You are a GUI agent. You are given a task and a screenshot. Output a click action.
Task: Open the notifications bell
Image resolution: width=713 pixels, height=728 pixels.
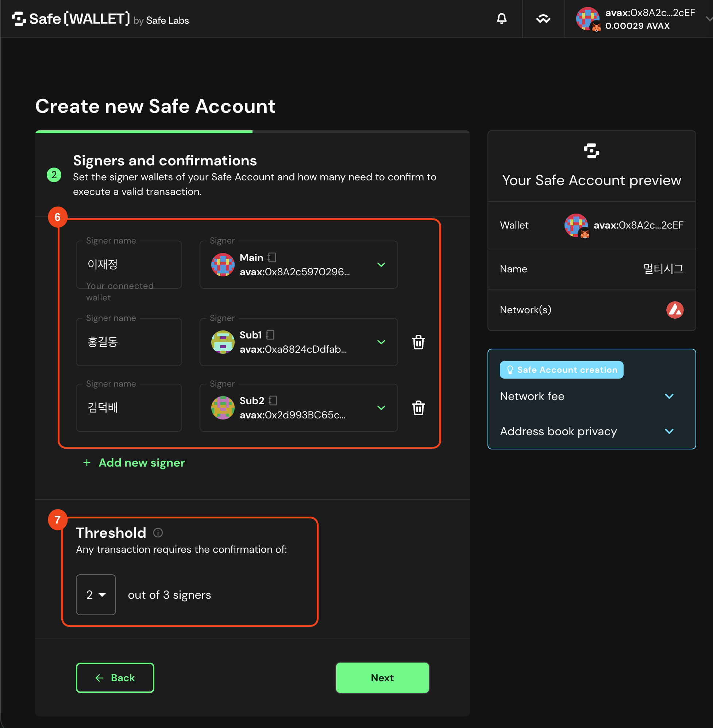501,18
